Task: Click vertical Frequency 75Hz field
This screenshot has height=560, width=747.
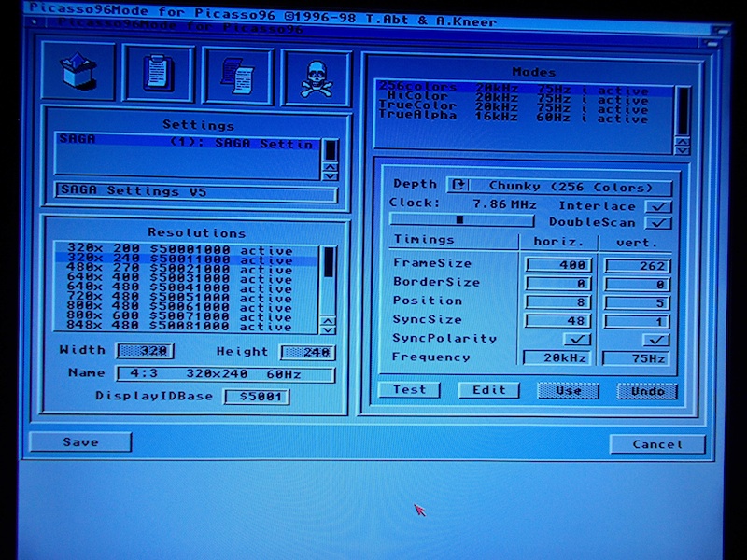Action: (636, 358)
